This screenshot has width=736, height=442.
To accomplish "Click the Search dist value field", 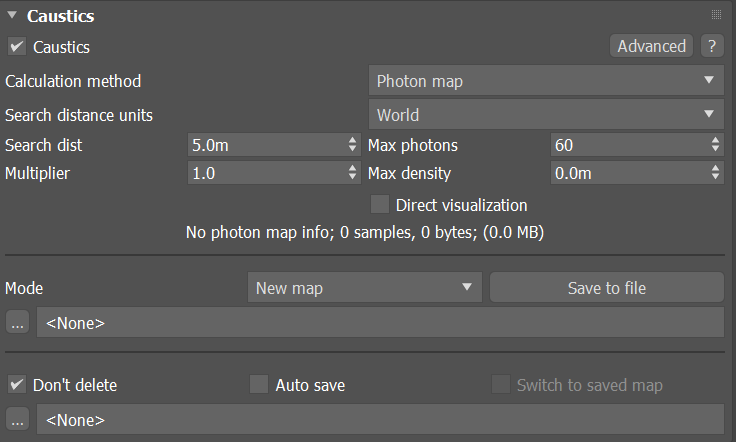I will (x=265, y=145).
